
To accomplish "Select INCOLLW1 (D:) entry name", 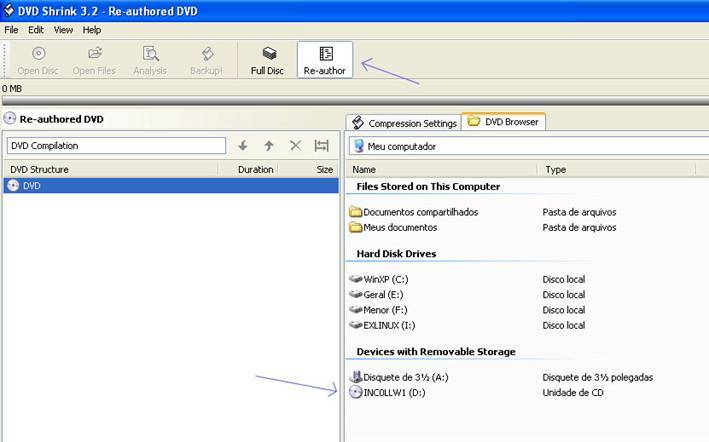I will pos(394,392).
